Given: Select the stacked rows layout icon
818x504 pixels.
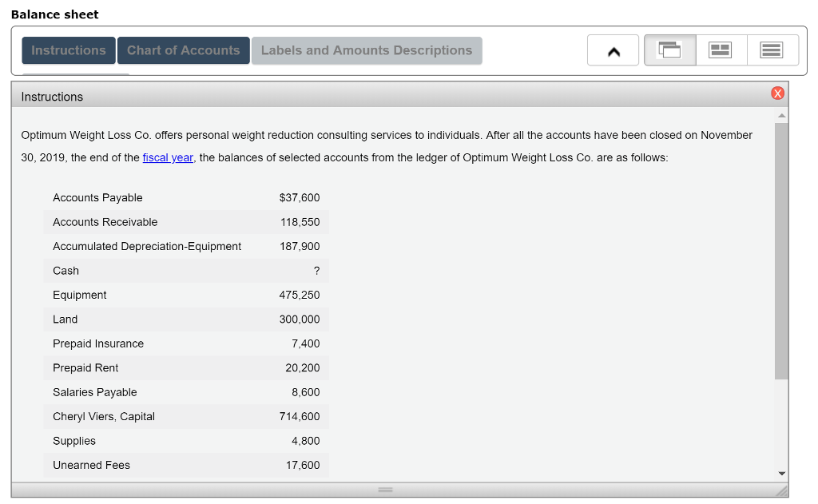Looking at the screenshot, I should 772,50.
